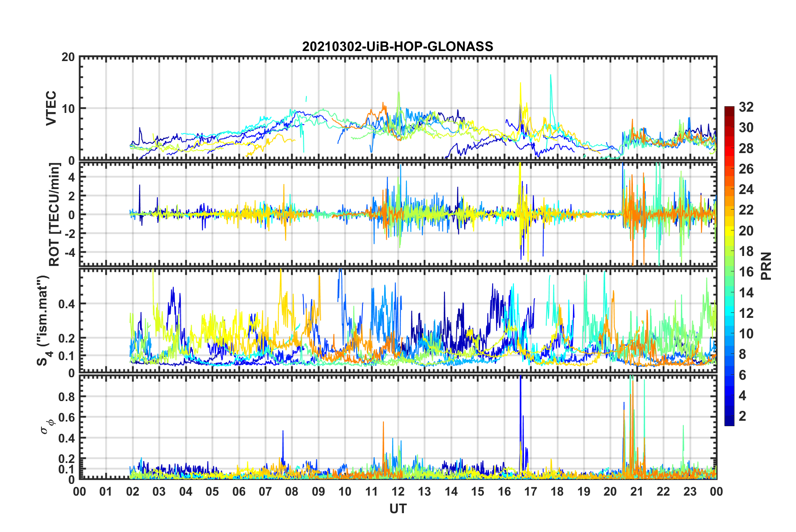Select the VTEC y-axis label

click(51, 108)
